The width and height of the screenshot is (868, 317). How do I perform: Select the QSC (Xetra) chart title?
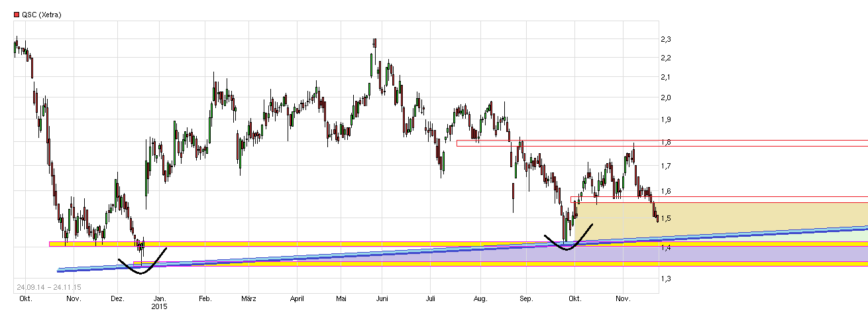coord(42,15)
